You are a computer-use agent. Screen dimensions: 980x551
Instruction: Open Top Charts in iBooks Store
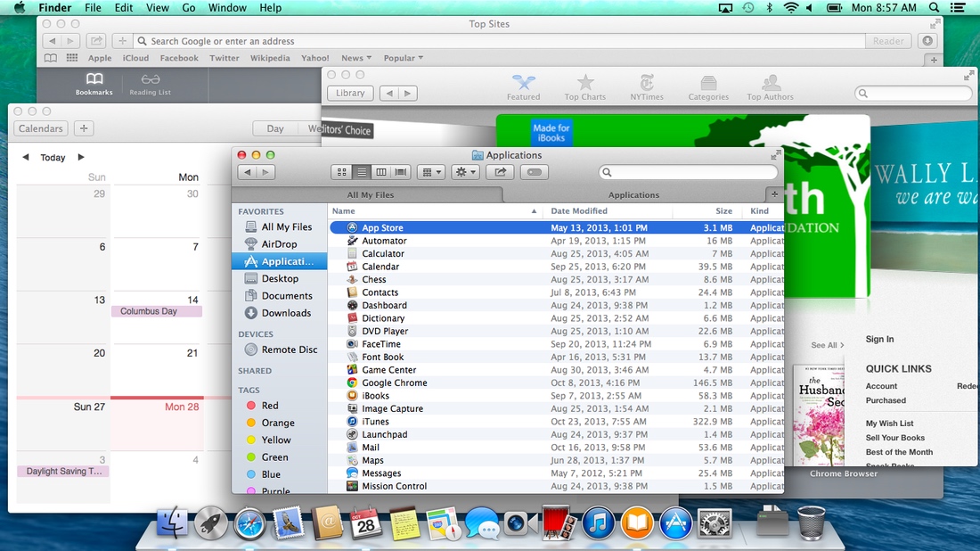(585, 87)
